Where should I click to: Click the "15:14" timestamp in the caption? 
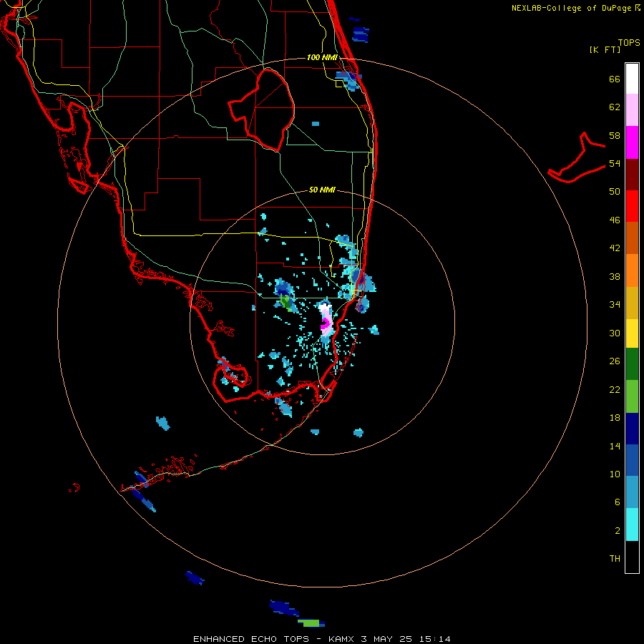(435, 639)
